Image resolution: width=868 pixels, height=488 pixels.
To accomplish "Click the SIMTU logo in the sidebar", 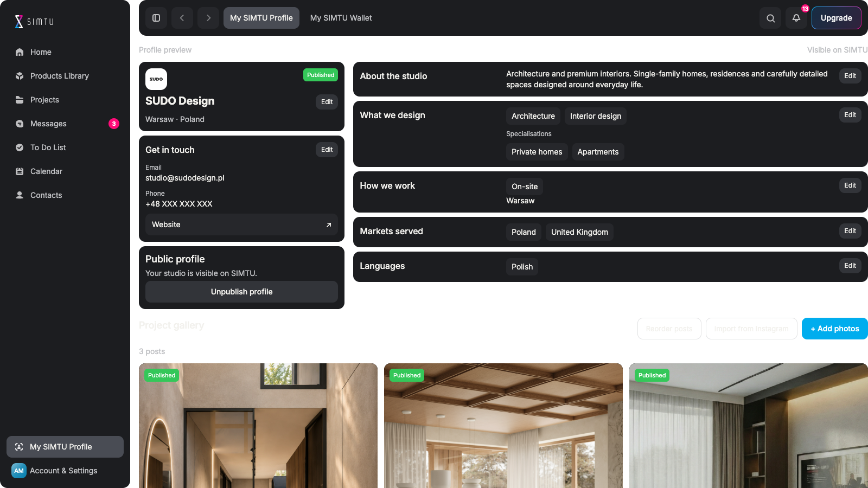I will coord(34,22).
